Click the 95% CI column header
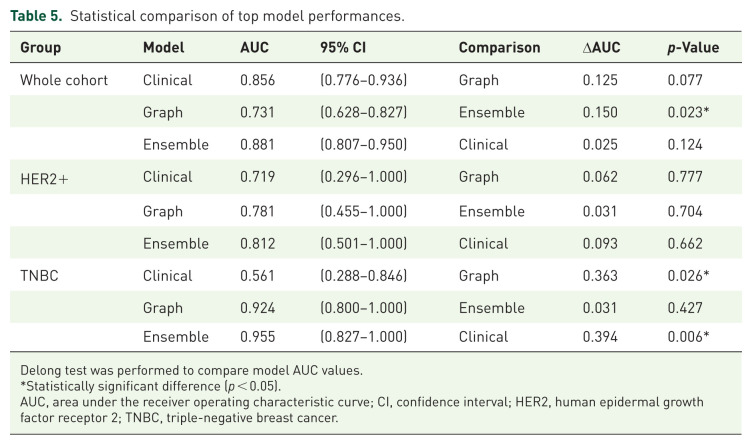Image resolution: width=752 pixels, height=445 pixels. tap(343, 47)
